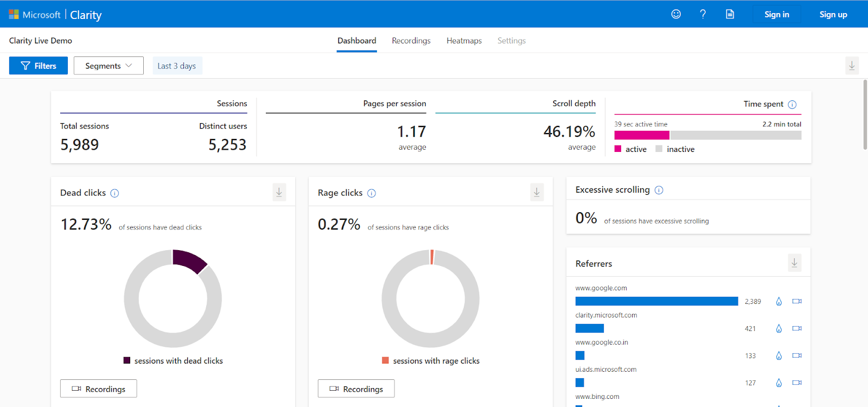Expand the Segments dropdown

(x=108, y=66)
